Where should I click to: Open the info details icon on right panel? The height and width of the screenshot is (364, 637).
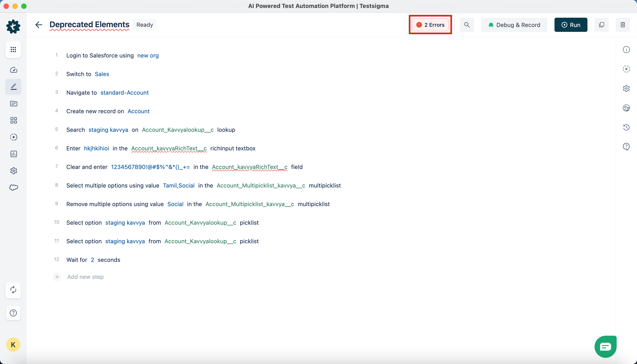click(626, 50)
